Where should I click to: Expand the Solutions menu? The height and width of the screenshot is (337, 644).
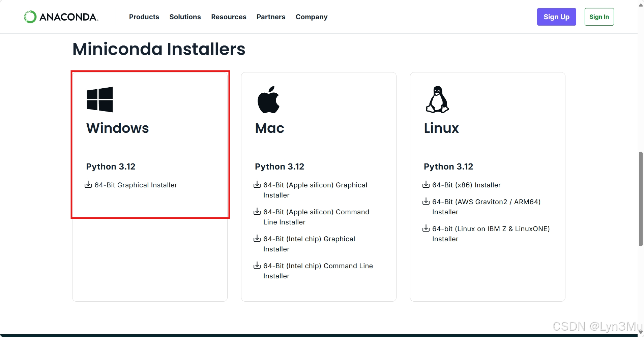[185, 17]
